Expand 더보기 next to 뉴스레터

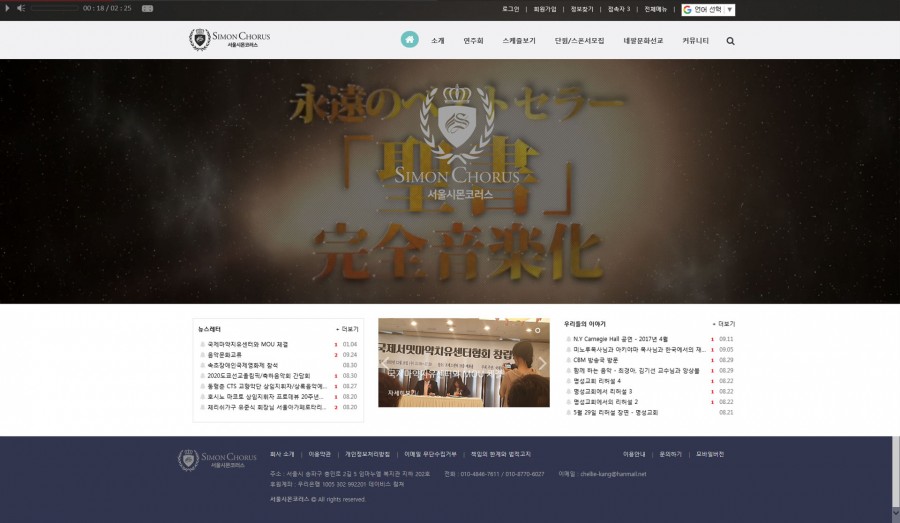tap(348, 328)
